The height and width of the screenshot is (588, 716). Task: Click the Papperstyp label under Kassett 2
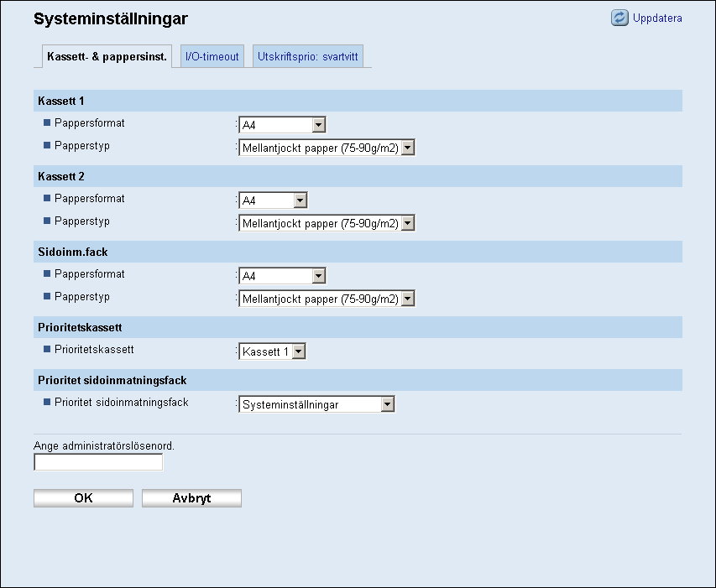(x=82, y=221)
